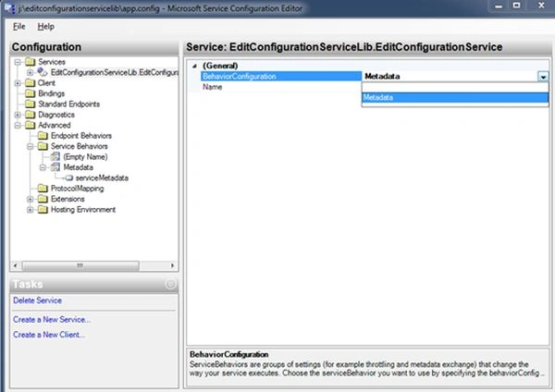Select the Standard Endpoints tree item
This screenshot has height=392, width=555.
68,104
